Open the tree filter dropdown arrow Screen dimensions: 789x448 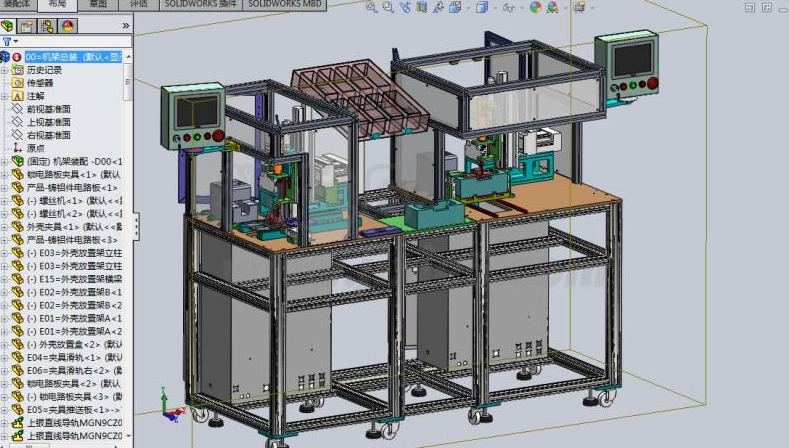click(x=16, y=41)
